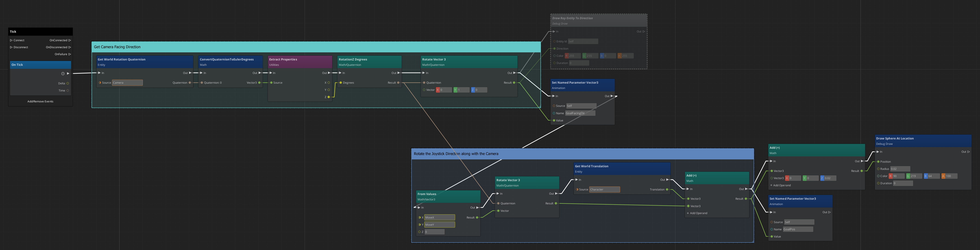Toggle the Time output pin on On Tick
The height and width of the screenshot is (250, 980).
click(67, 90)
